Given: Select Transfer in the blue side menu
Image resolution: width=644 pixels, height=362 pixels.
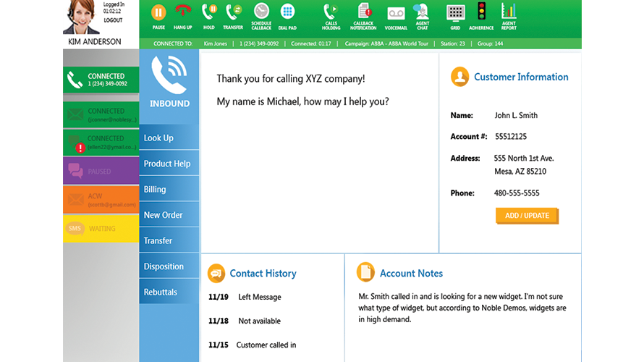Looking at the screenshot, I should (169, 240).
